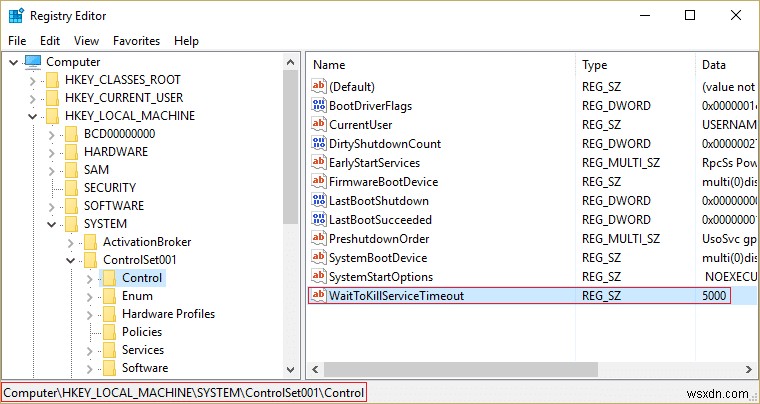Click the tree pane scroll down arrow

[x=291, y=370]
